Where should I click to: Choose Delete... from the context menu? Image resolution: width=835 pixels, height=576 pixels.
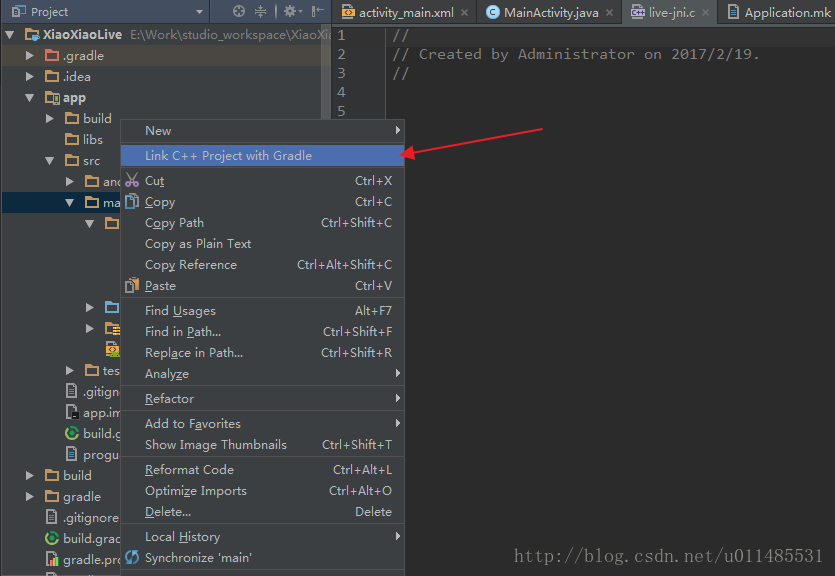[x=263, y=512]
